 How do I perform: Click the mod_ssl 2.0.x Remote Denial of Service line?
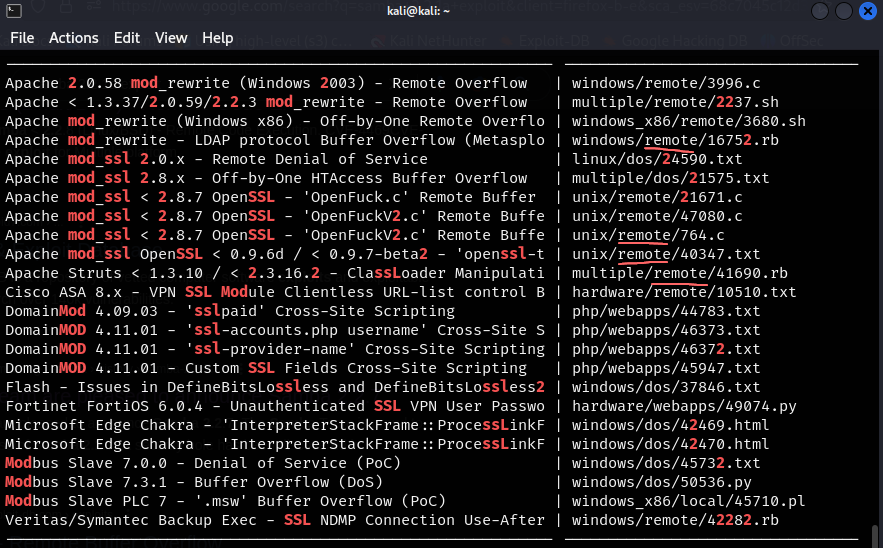click(217, 159)
